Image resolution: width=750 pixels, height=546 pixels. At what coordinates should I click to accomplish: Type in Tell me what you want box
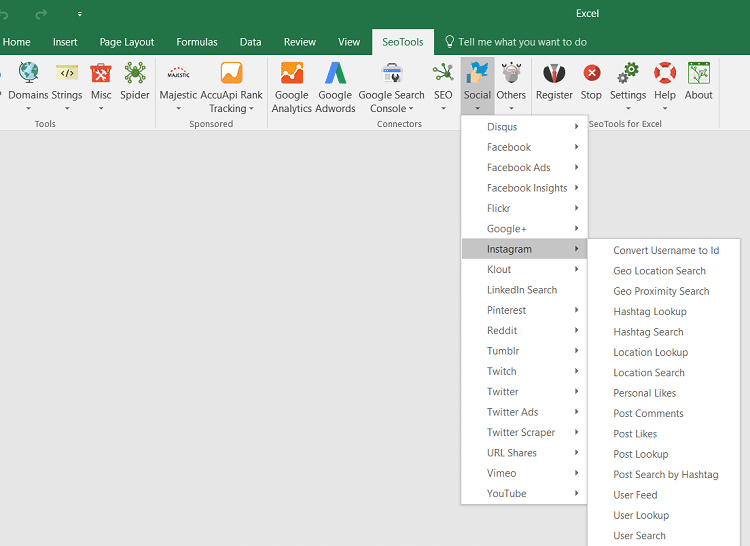[x=522, y=42]
